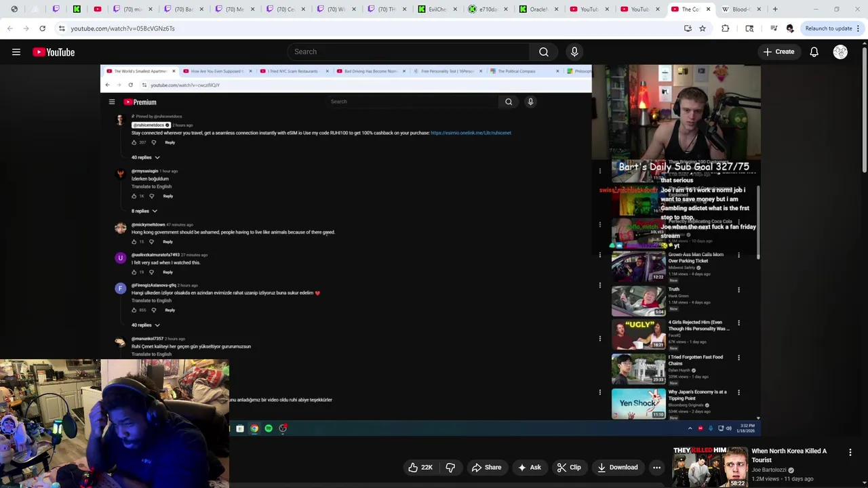Open YouTube notifications bell

point(814,52)
